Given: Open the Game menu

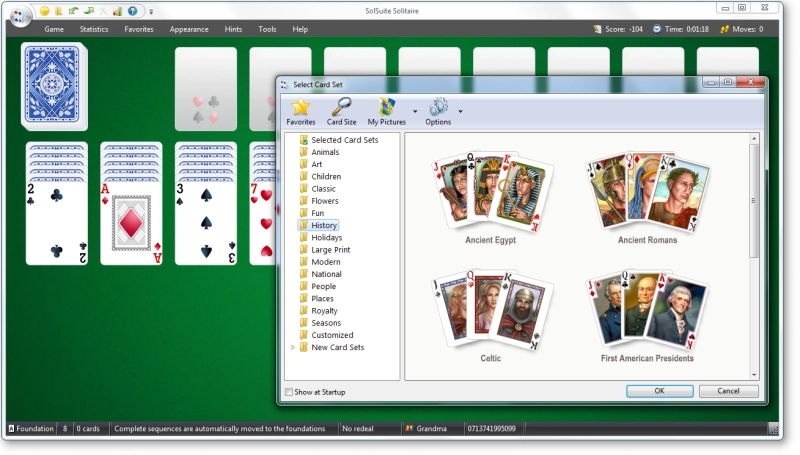Looking at the screenshot, I should click(54, 29).
